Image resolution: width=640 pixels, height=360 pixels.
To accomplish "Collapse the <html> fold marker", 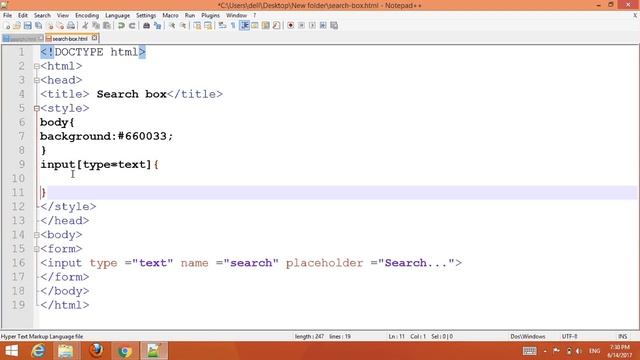I will pyautogui.click(x=37, y=66).
